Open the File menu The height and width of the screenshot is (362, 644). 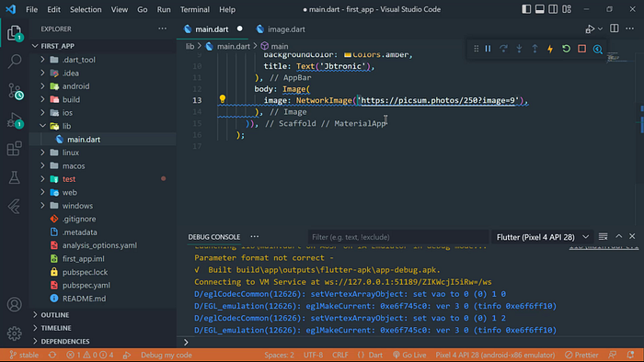31,9
